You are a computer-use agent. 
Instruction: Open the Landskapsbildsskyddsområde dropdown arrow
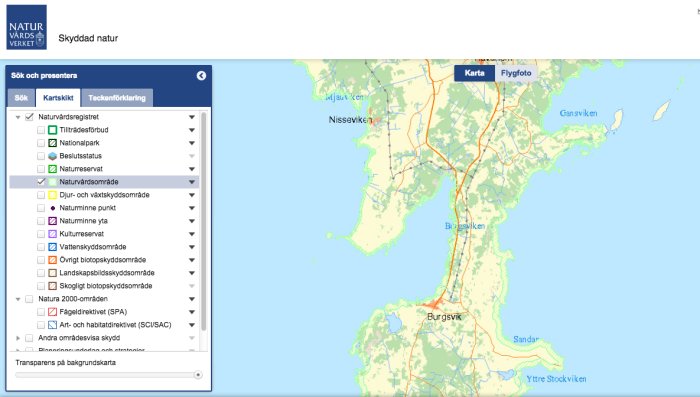tap(192, 273)
